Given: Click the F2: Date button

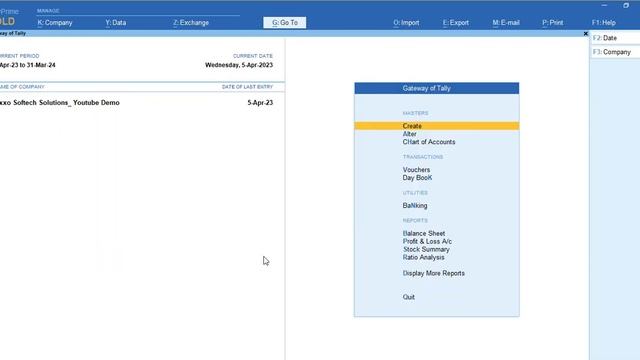Looking at the screenshot, I should 615,38.
